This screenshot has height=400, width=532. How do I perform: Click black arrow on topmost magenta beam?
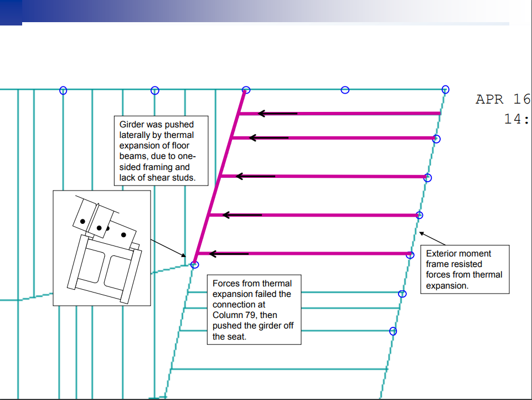pyautogui.click(x=277, y=114)
